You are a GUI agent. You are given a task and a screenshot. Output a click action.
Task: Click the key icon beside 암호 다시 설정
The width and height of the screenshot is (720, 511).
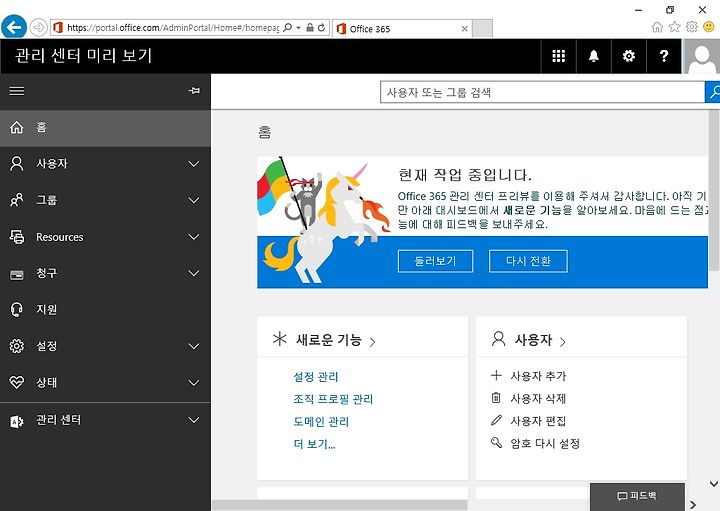pos(496,443)
